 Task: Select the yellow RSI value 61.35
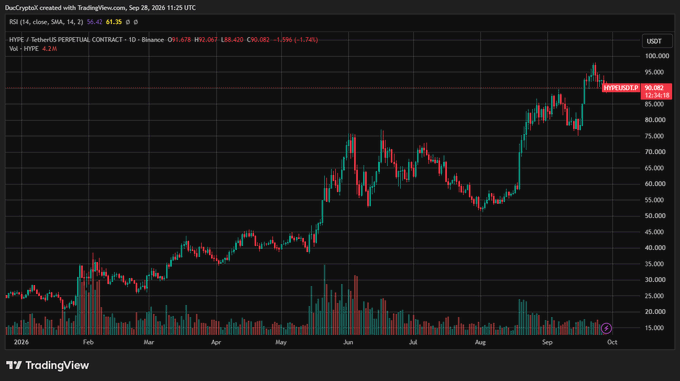[x=114, y=22]
